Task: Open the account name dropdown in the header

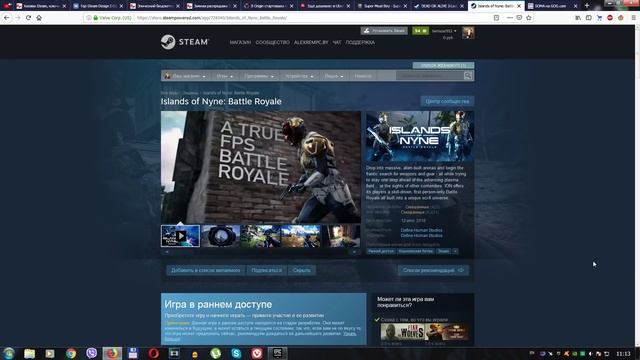Action: pos(444,31)
